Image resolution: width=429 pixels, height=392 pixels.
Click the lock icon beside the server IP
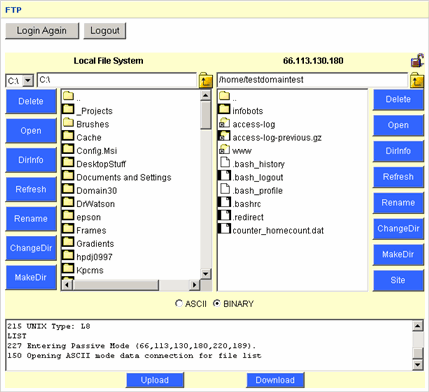[x=417, y=60]
